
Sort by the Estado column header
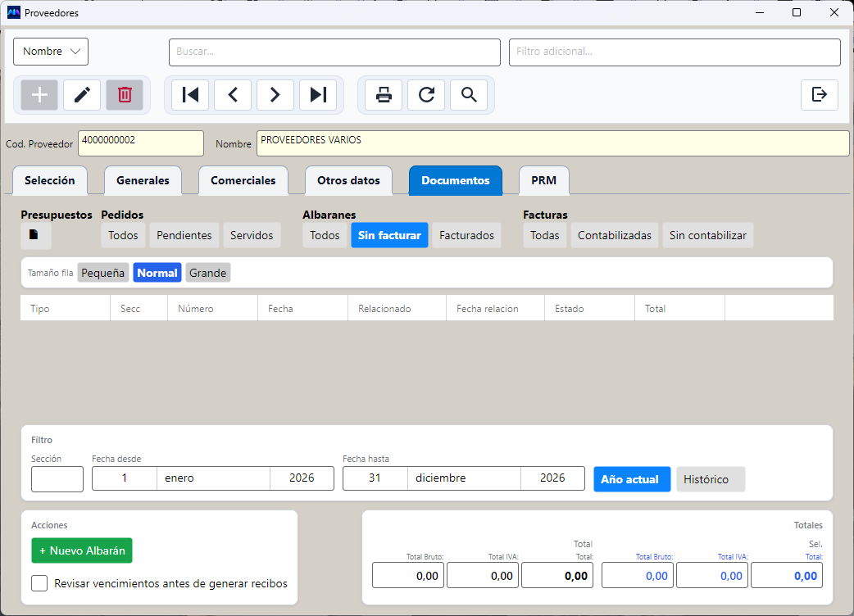pyautogui.click(x=590, y=308)
